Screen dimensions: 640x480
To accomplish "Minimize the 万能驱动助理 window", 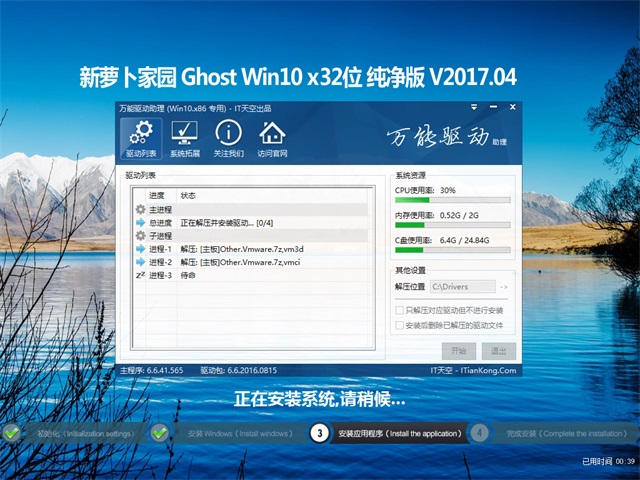I will click(x=493, y=107).
